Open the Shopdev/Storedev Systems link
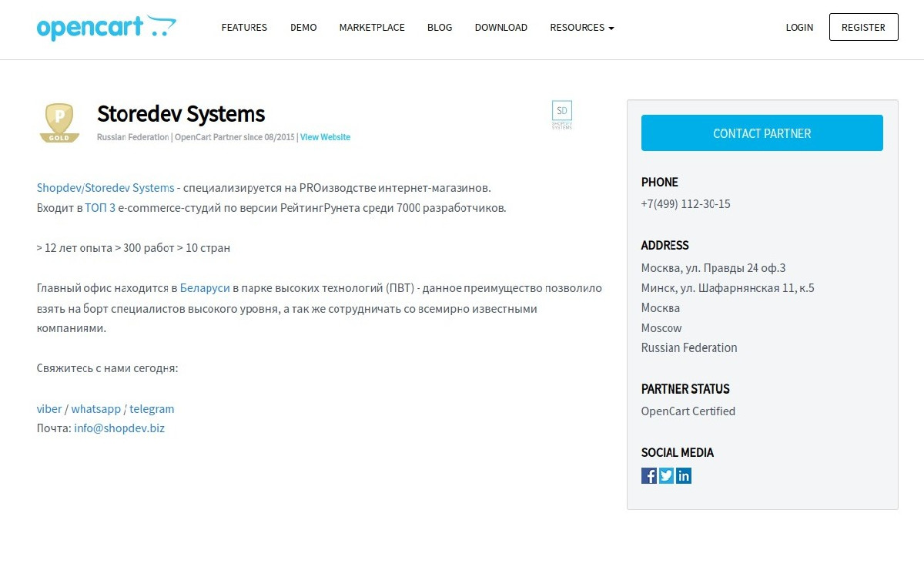Viewport: 924px width, 567px height. (x=105, y=188)
